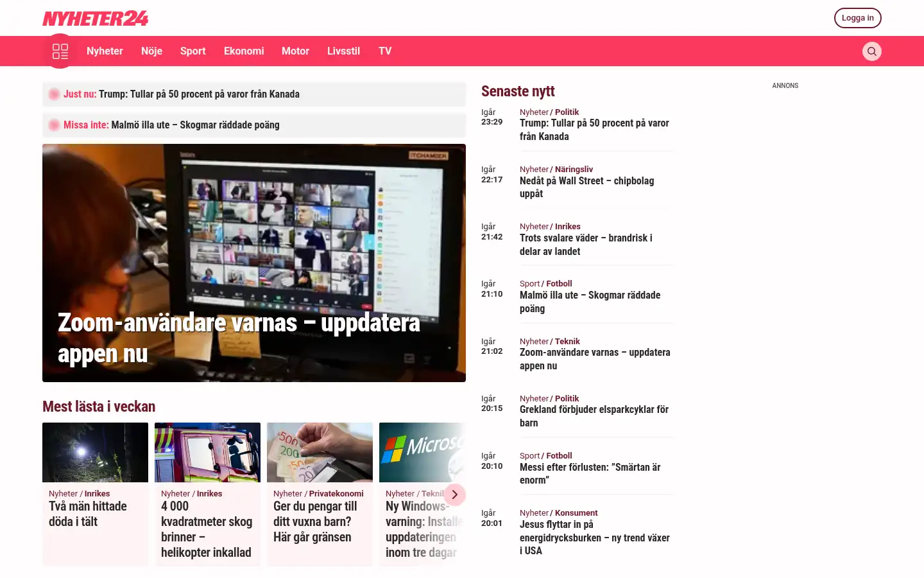Click the Senaste nytt heading
The image size is (924, 578).
pos(518,91)
